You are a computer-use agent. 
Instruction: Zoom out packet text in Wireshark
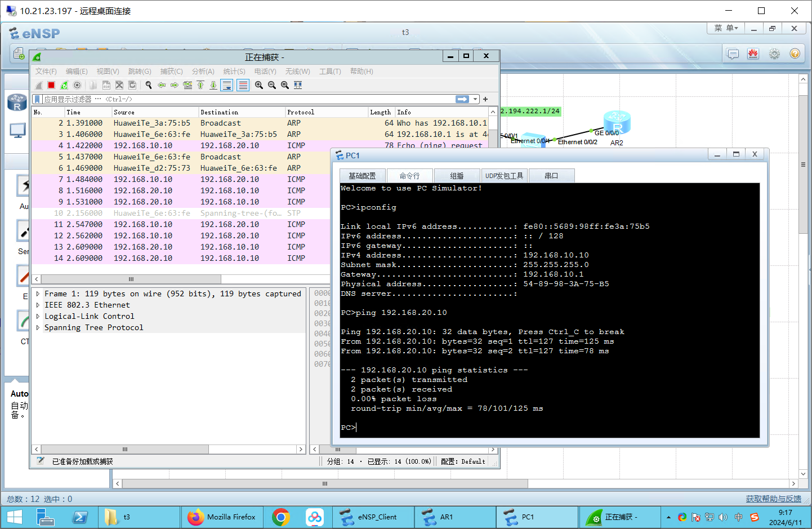pos(272,85)
